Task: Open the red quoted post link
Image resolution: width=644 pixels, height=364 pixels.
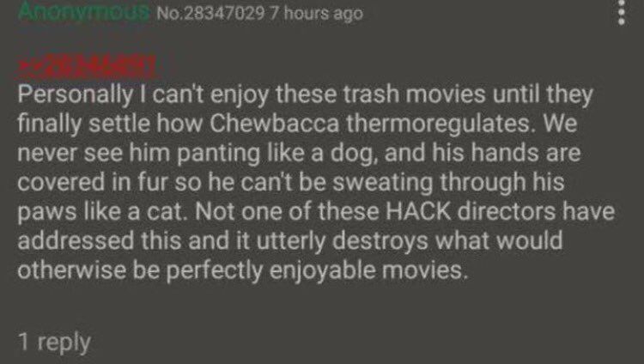Action: coord(87,67)
